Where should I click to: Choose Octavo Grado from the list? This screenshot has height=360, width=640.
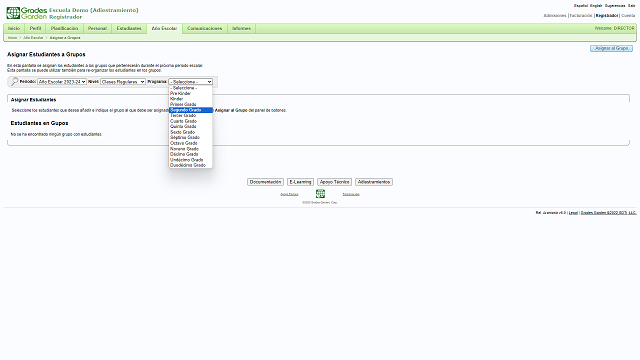coord(191,143)
